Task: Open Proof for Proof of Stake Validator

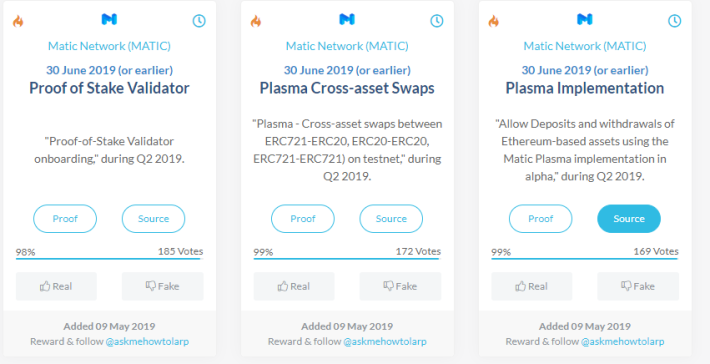Action: pyautogui.click(x=65, y=219)
